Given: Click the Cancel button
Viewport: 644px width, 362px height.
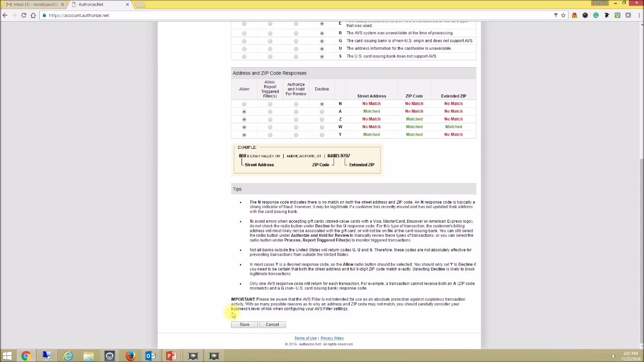Looking at the screenshot, I should [x=272, y=324].
